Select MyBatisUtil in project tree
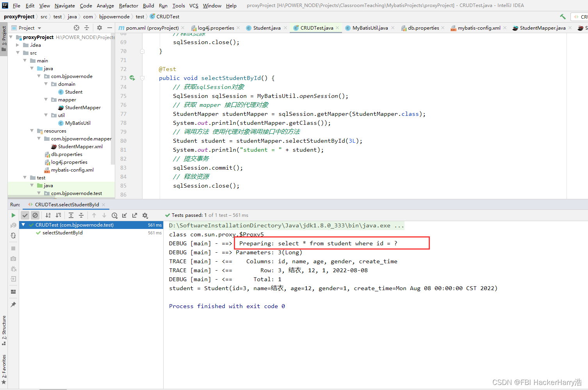Viewport: 588px width, 390px height. 78,123
